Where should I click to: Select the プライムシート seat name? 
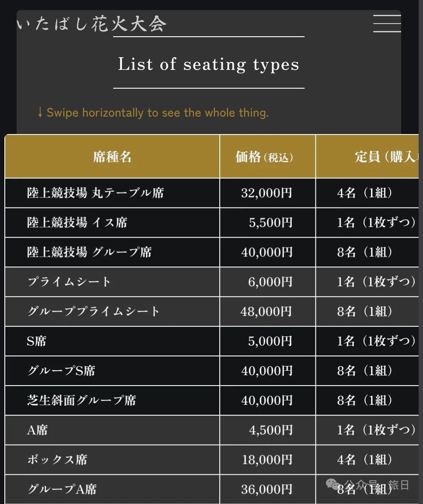click(x=69, y=282)
